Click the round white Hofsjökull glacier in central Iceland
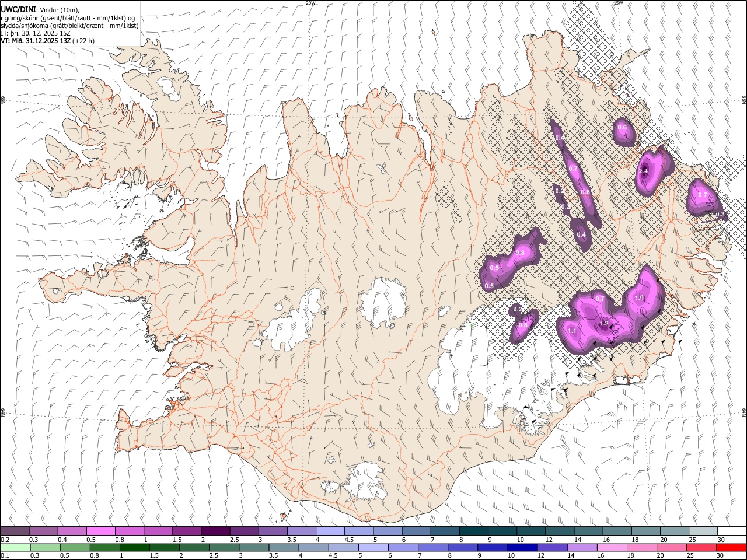 (383, 302)
